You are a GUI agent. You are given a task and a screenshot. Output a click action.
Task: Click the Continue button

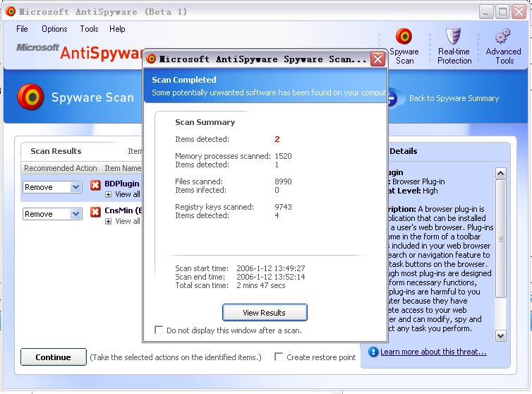53,357
